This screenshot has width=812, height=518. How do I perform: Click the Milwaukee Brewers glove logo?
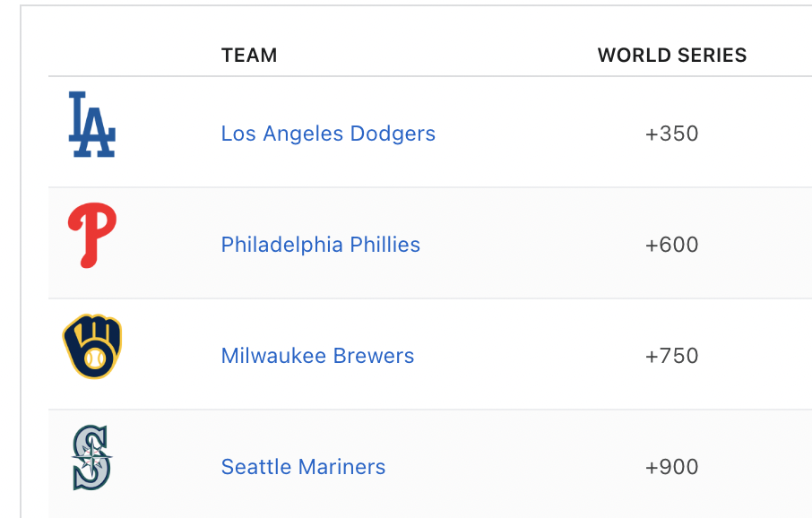(92, 346)
